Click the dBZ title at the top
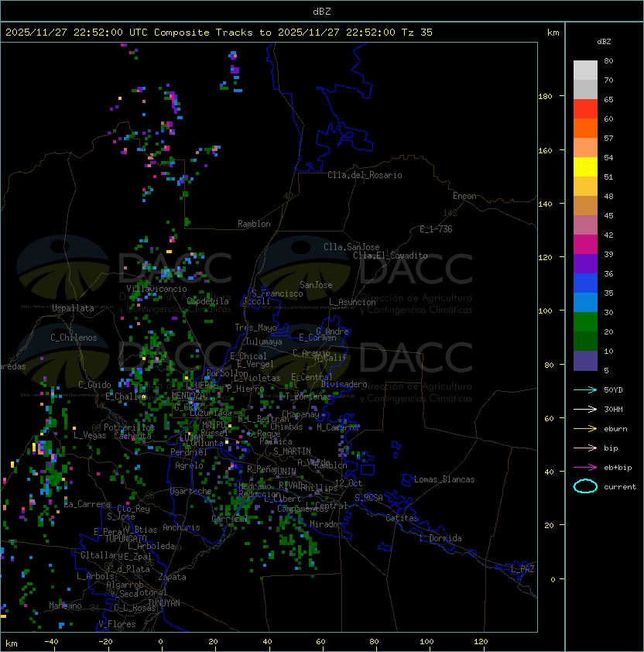Viewport: 644px width, 652px height. [x=322, y=11]
